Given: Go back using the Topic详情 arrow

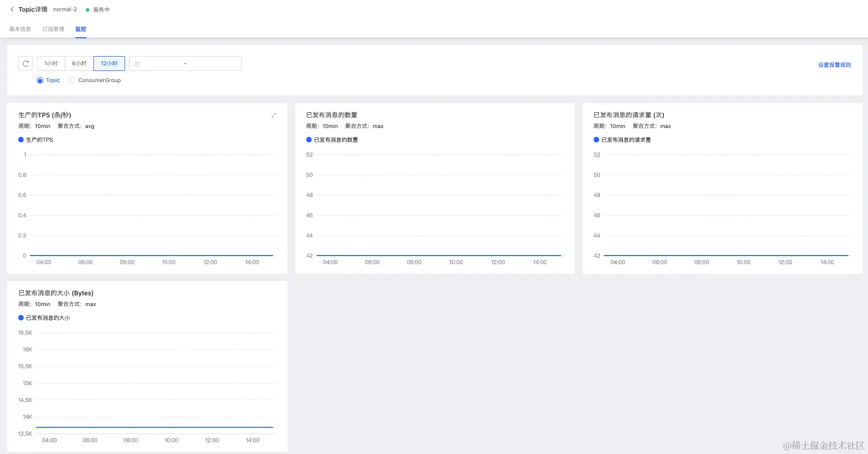Looking at the screenshot, I should point(12,9).
